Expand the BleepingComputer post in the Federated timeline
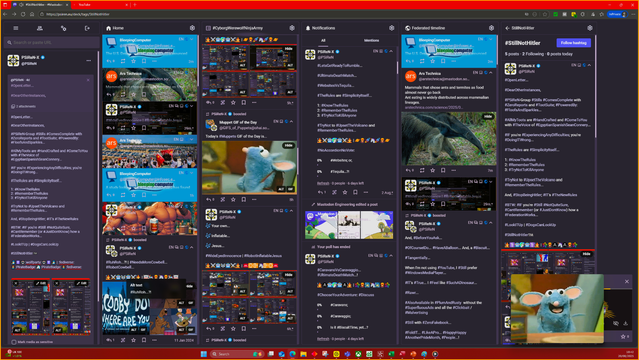639x360 pixels. point(491,40)
